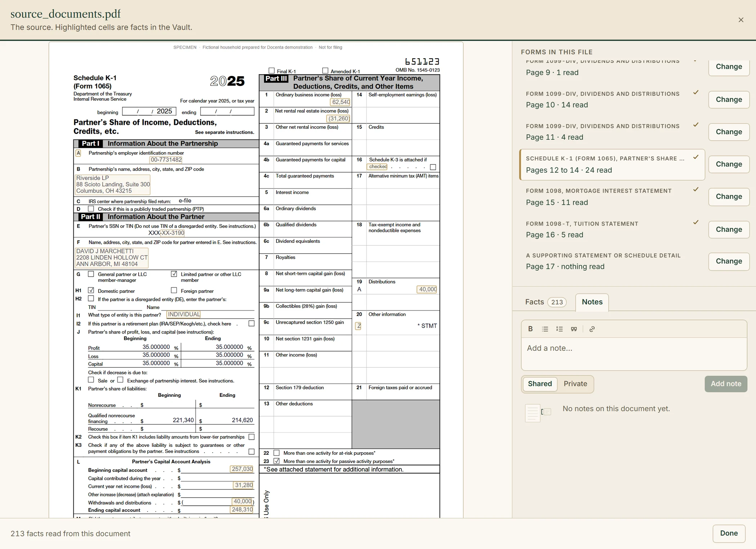Select the Form 1098 Mortgage Interest Statement entry
This screenshot has width=756, height=549.
coord(612,197)
